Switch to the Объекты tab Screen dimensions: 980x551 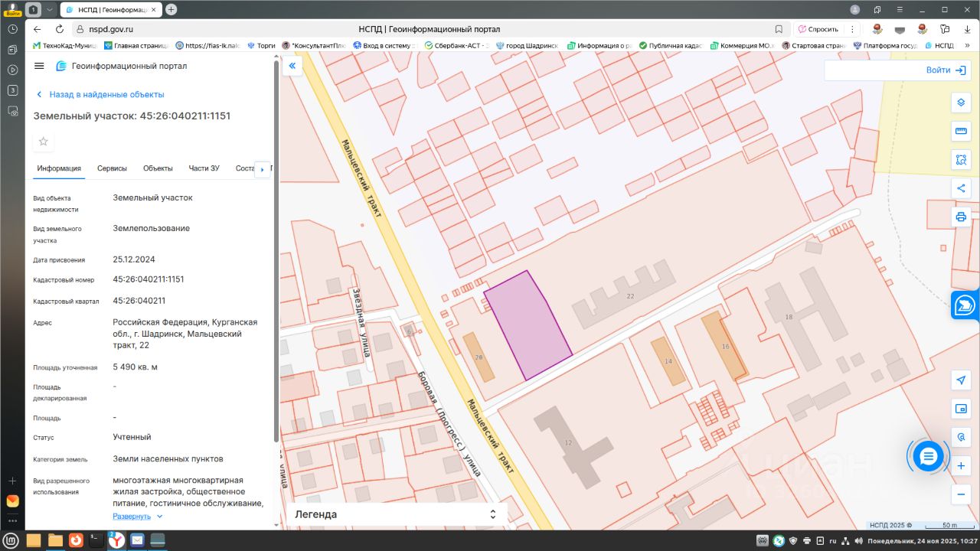(158, 168)
